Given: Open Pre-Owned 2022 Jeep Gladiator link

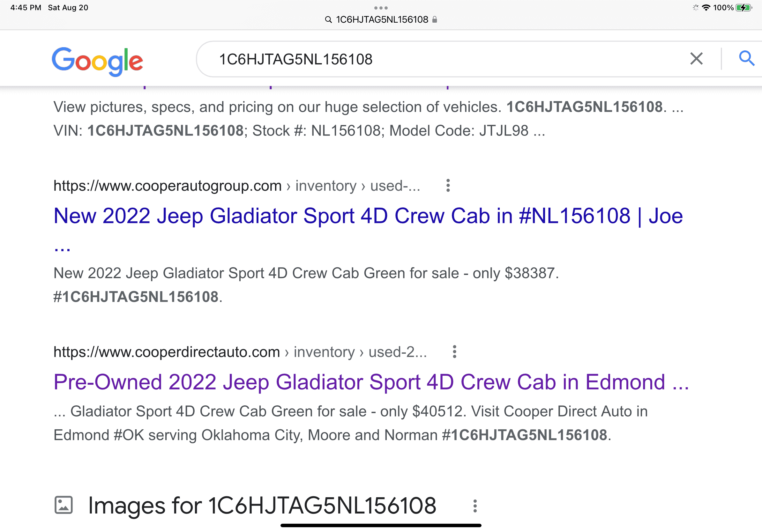Looking at the screenshot, I should click(x=371, y=382).
